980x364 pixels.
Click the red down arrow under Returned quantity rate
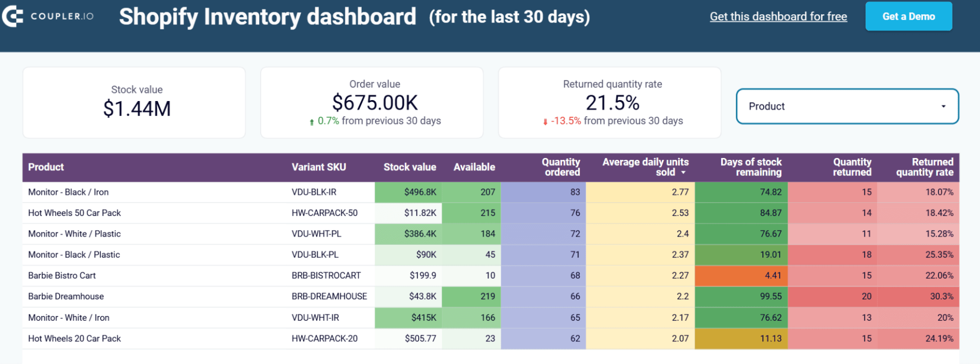click(545, 122)
